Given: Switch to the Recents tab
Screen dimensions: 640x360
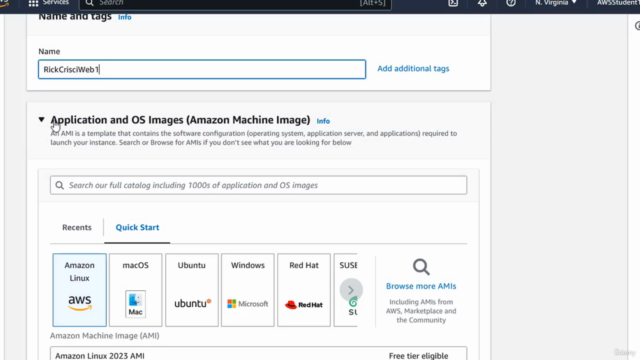Looking at the screenshot, I should [77, 227].
